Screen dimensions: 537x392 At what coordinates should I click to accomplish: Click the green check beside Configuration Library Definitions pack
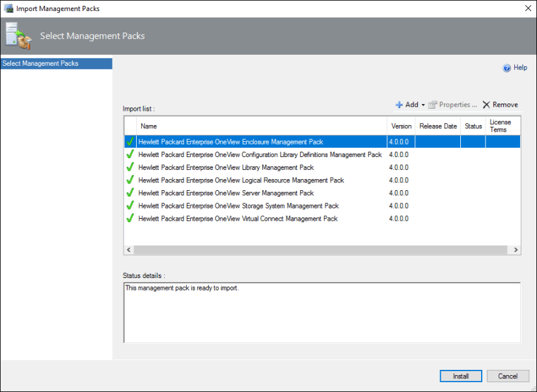(130, 154)
